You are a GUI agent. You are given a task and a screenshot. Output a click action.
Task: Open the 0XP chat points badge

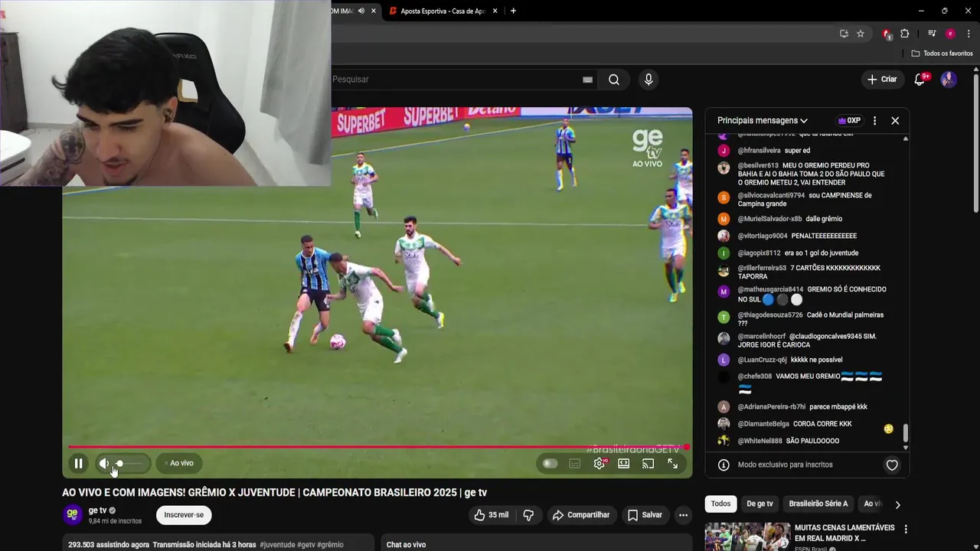(849, 121)
